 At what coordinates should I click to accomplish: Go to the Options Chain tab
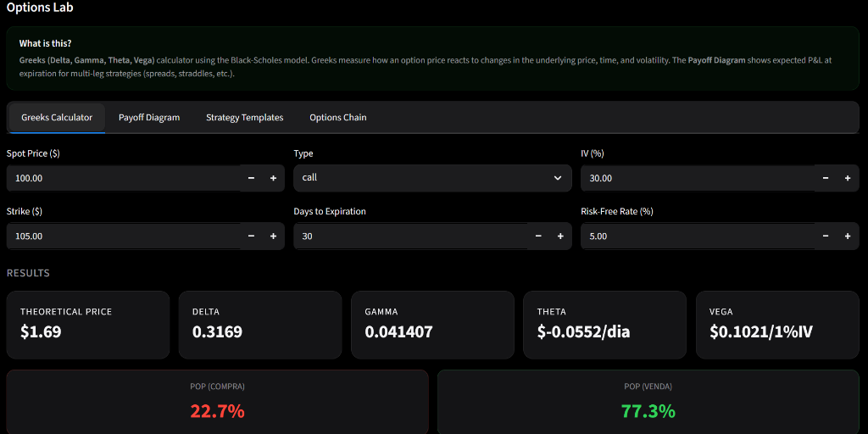(x=337, y=118)
